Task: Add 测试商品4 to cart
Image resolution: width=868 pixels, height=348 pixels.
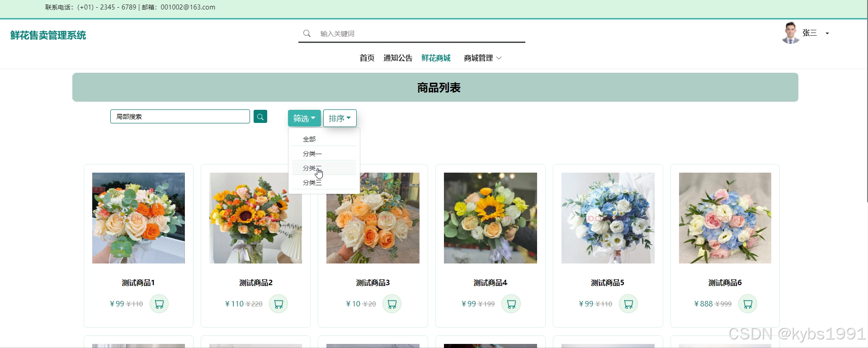Action: click(511, 304)
